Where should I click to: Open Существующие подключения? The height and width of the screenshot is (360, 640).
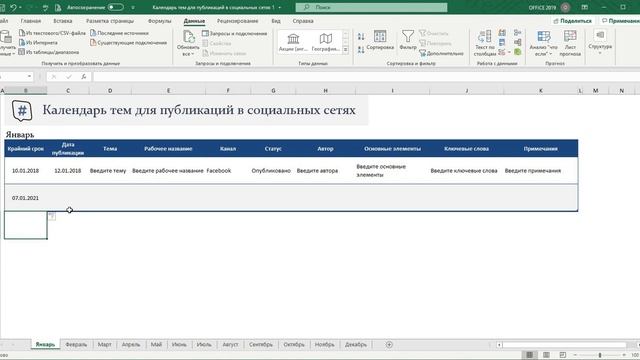coord(128,42)
